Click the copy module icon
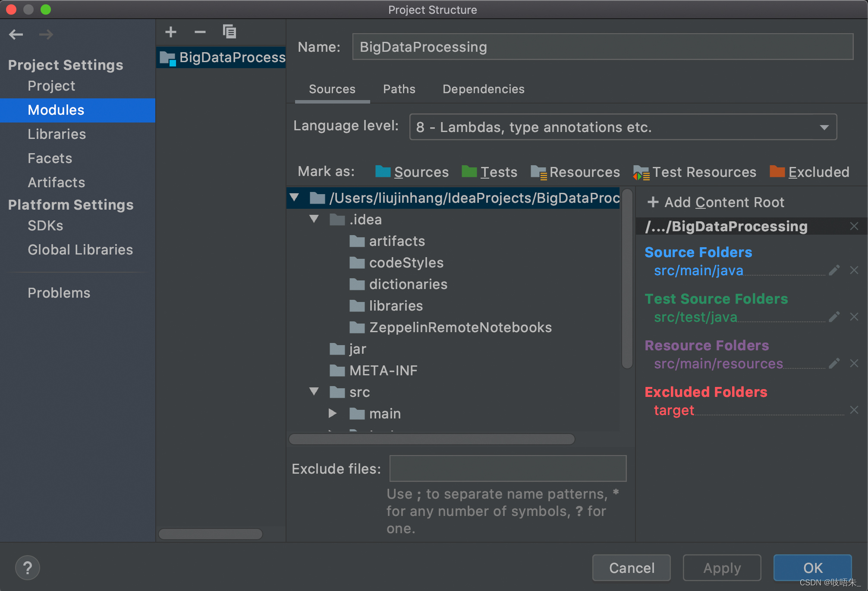 coord(229,32)
